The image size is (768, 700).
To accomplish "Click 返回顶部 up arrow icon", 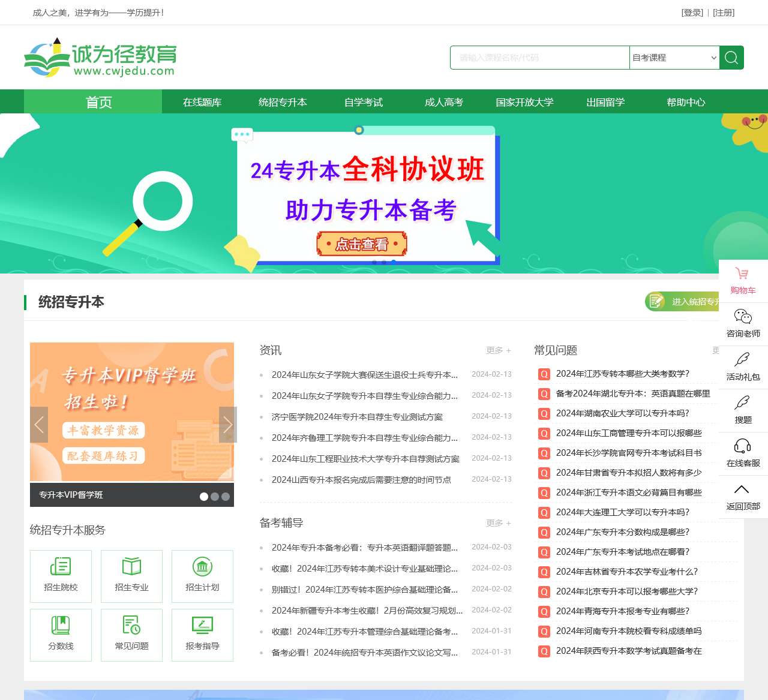I will click(x=742, y=489).
